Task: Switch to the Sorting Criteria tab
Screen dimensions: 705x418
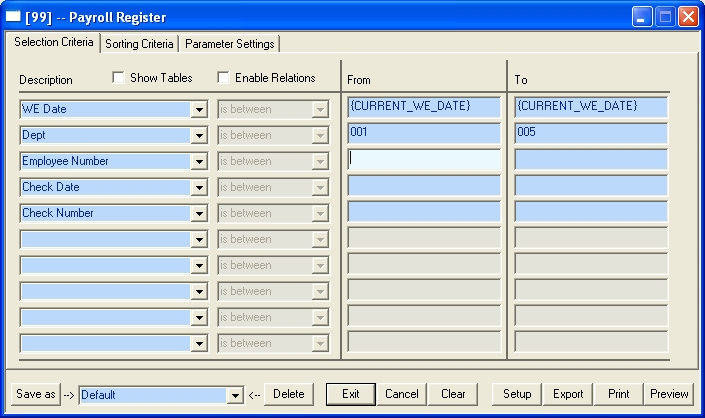Action: coord(140,44)
